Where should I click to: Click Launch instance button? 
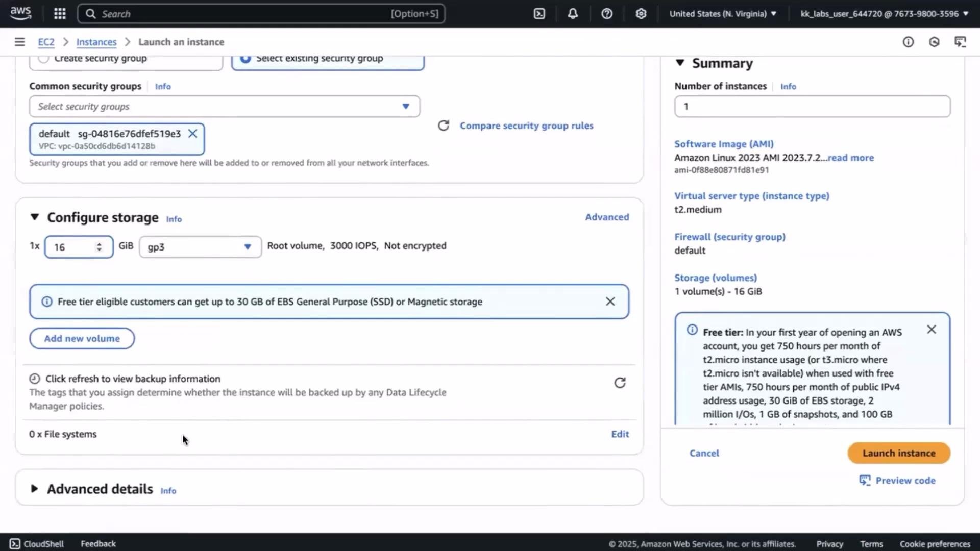tap(899, 453)
